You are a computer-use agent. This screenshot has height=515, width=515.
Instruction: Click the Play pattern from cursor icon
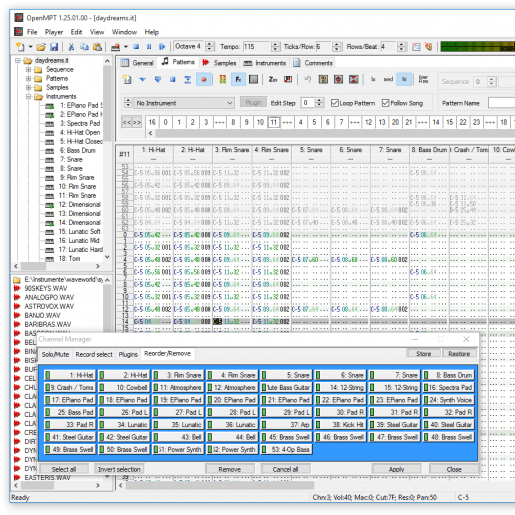click(x=143, y=79)
